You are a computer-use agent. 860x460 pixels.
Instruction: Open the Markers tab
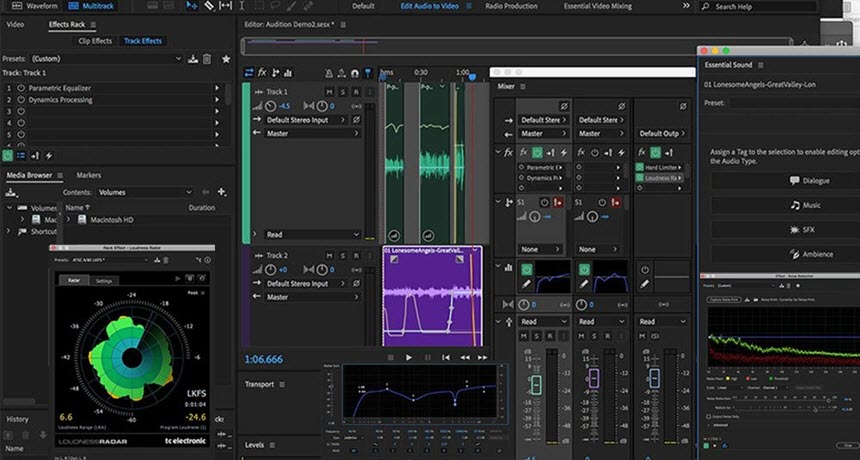[x=88, y=175]
